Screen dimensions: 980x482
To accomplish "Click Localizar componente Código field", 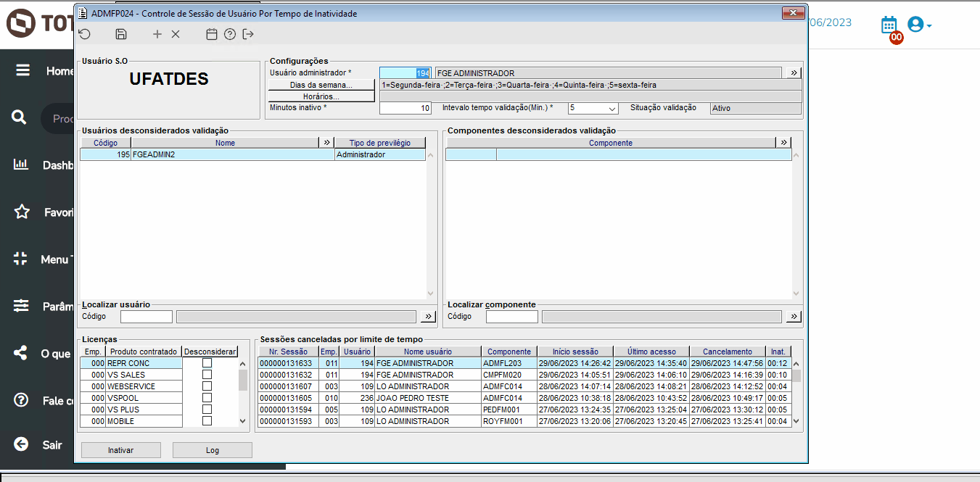I will tap(512, 317).
